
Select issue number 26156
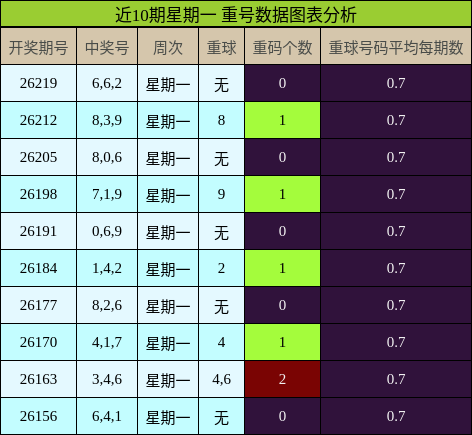pos(39,416)
